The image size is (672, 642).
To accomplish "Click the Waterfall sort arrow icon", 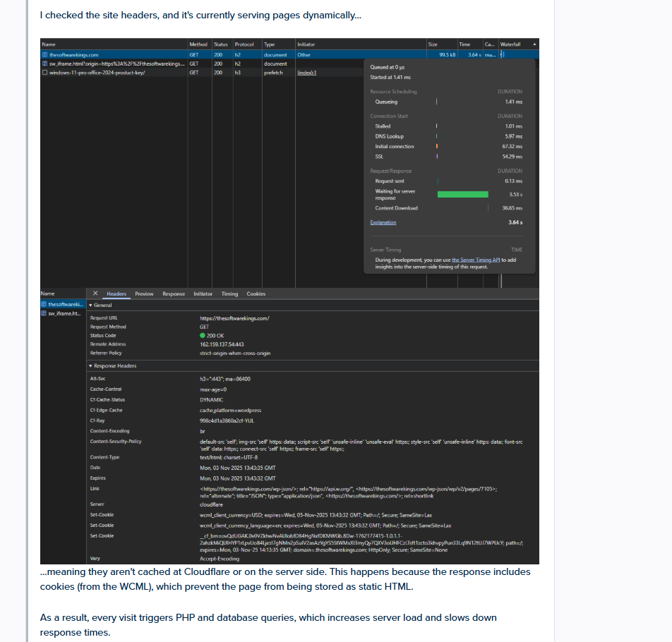I will tap(534, 44).
